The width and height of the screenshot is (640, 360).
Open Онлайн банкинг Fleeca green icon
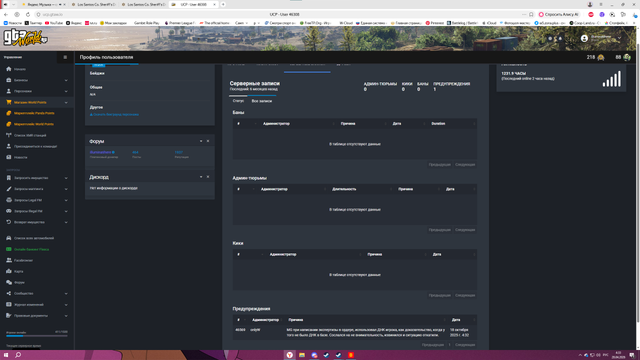click(9, 249)
